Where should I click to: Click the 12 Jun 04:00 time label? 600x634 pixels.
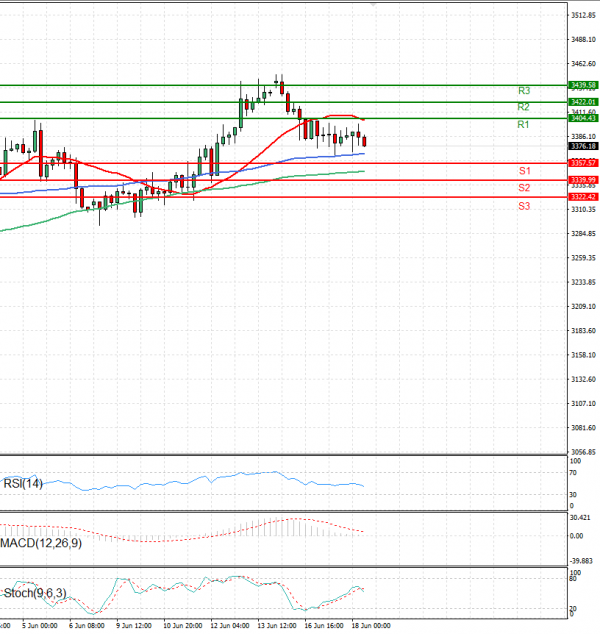230,626
